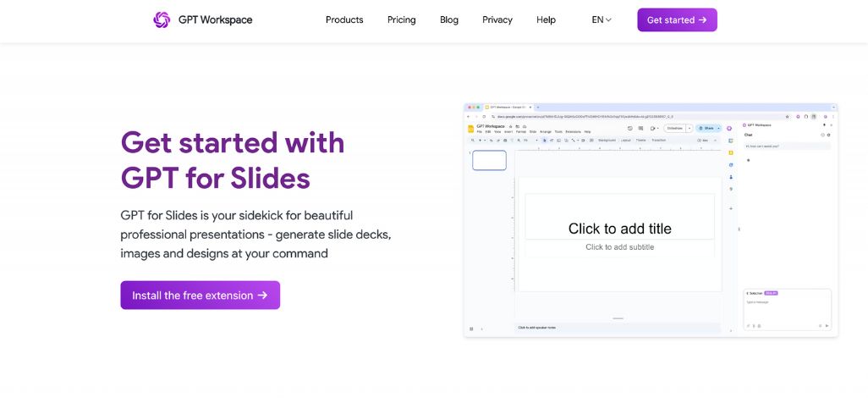Click the 'Get started with GPT for Slides' heading
The image size is (868, 409).
[233, 161]
